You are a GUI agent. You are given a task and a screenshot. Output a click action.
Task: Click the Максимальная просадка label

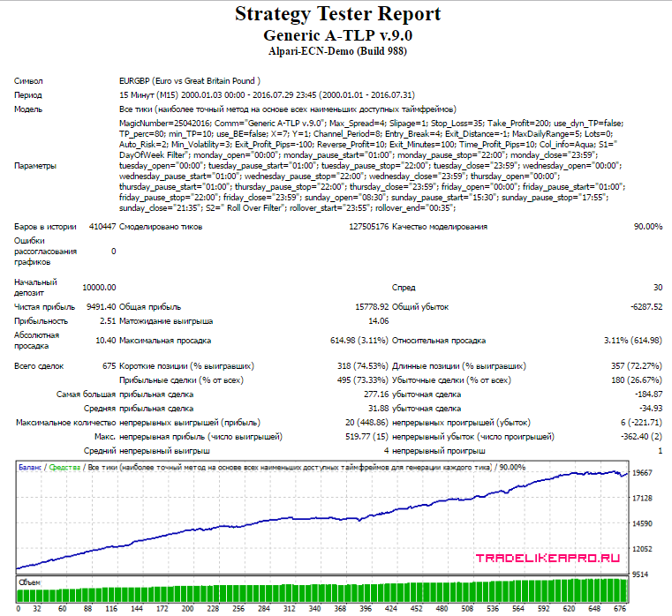(x=165, y=341)
